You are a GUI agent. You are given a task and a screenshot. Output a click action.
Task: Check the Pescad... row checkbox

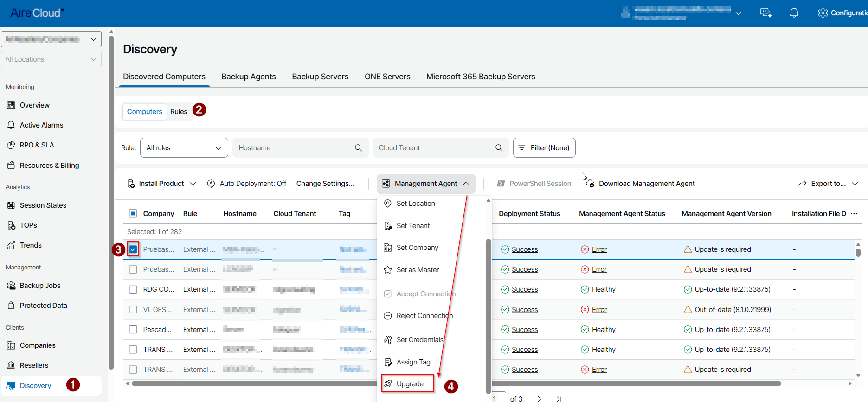point(133,330)
